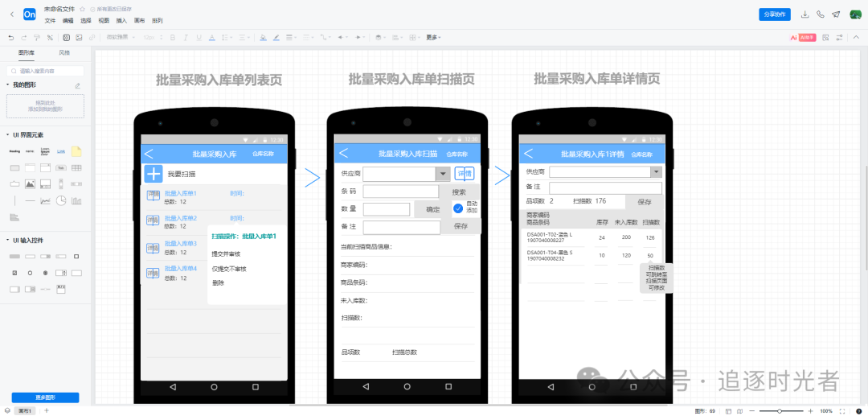Toggle underline text formatting
The height and width of the screenshot is (416, 868).
click(x=199, y=38)
